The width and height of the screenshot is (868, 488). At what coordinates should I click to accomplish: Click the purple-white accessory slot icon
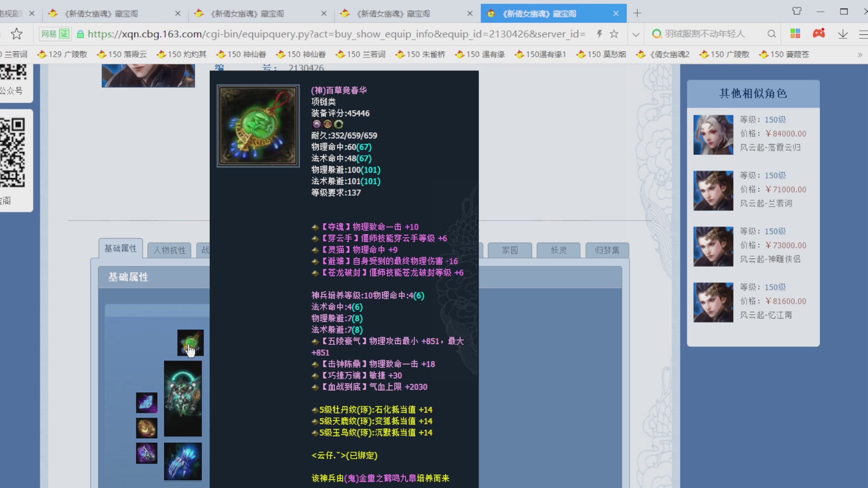point(146,453)
